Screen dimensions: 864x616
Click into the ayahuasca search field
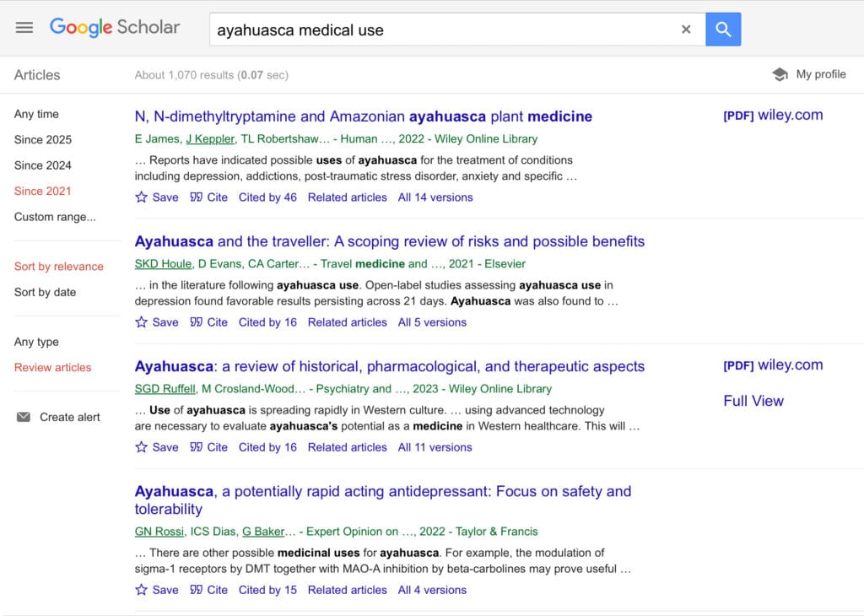click(x=444, y=30)
